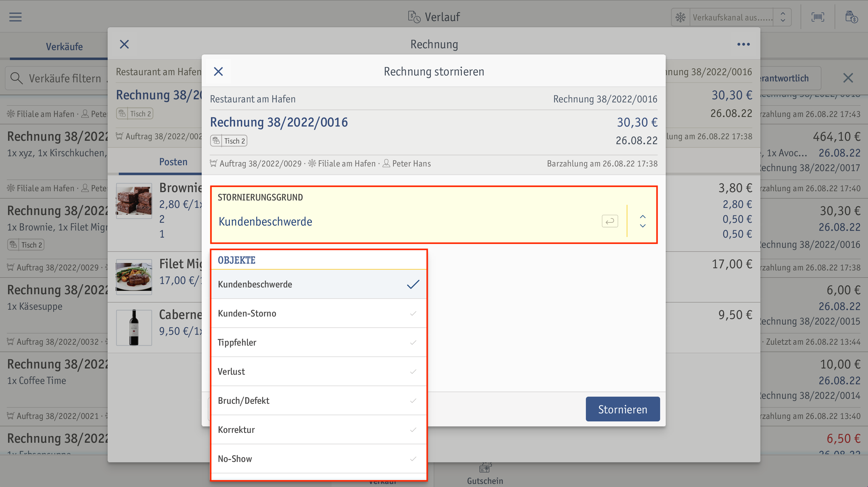Viewport: 868px width, 487px height.
Task: Click the Tisch 2 tag in the sales list
Action: pyautogui.click(x=26, y=245)
